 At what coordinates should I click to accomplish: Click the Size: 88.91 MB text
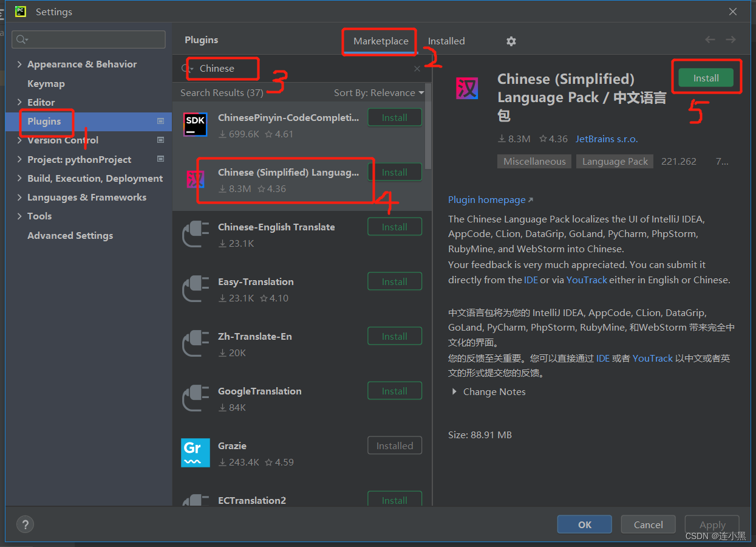(x=480, y=435)
